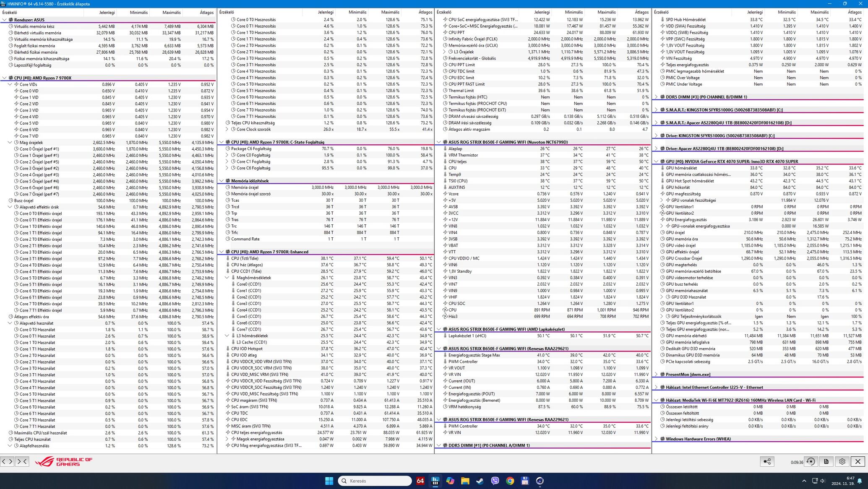Reset min/max values with clock icon

[811, 461]
